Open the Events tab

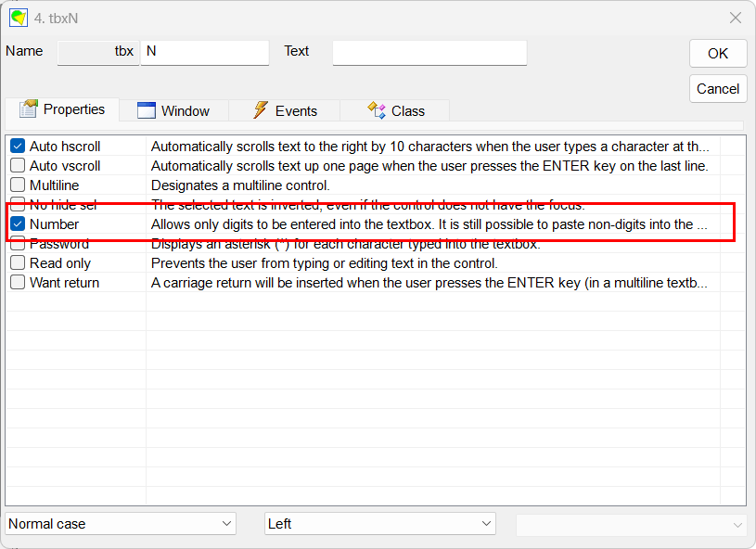(x=285, y=110)
